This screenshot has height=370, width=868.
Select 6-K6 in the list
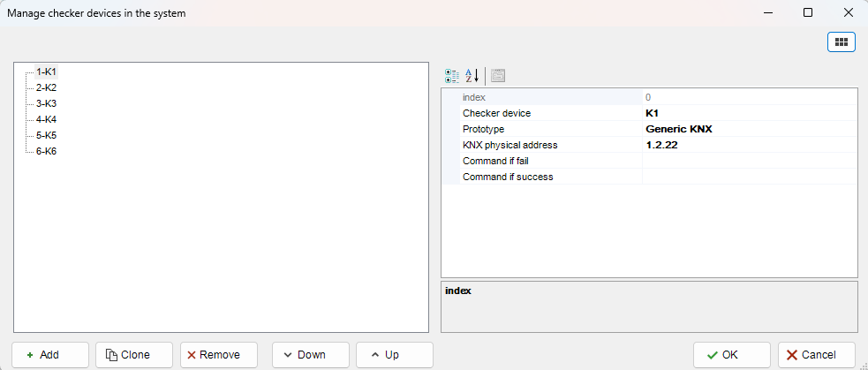[x=46, y=151]
